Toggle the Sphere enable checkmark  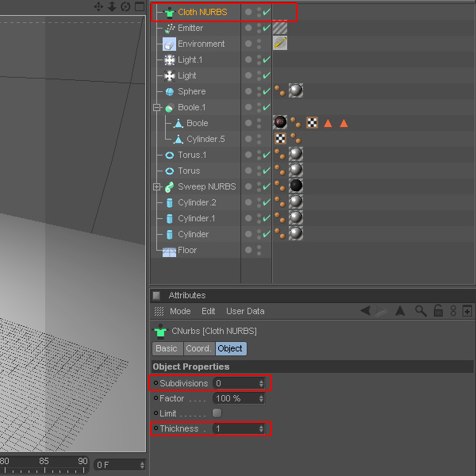(x=267, y=91)
